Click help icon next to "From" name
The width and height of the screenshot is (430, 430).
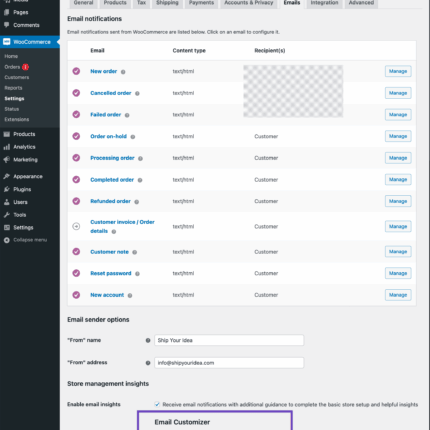[x=148, y=340]
